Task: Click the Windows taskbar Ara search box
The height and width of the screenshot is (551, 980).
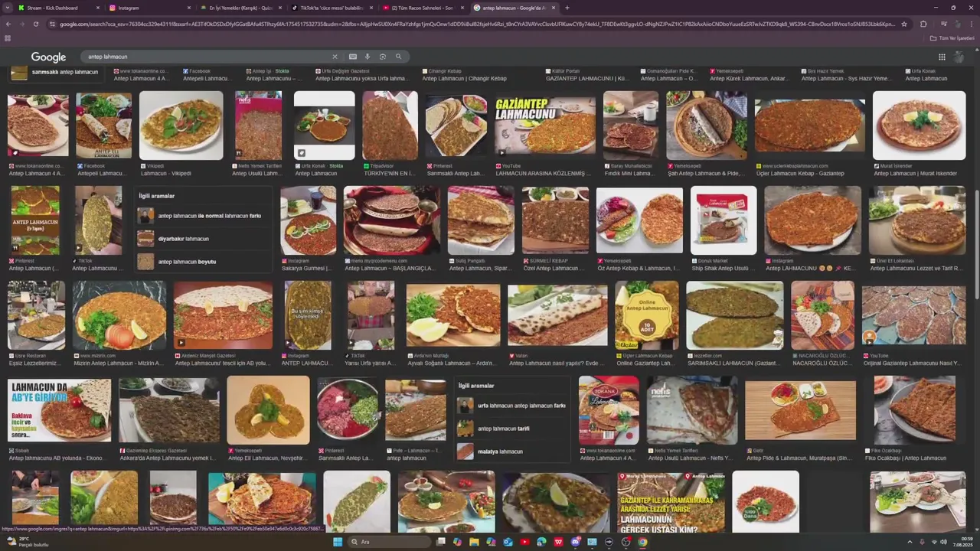Action: tap(388, 542)
